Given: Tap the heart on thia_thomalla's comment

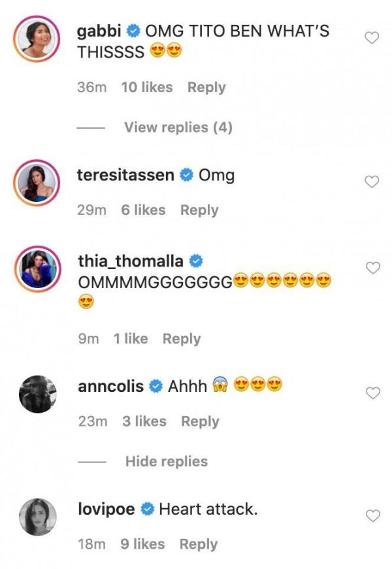Looking at the screenshot, I should (371, 268).
